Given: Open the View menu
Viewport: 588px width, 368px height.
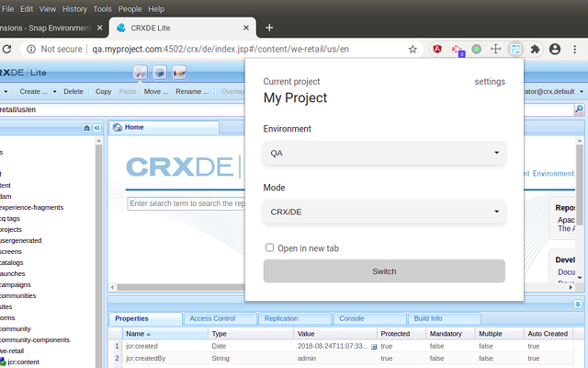Looking at the screenshot, I should (x=48, y=9).
